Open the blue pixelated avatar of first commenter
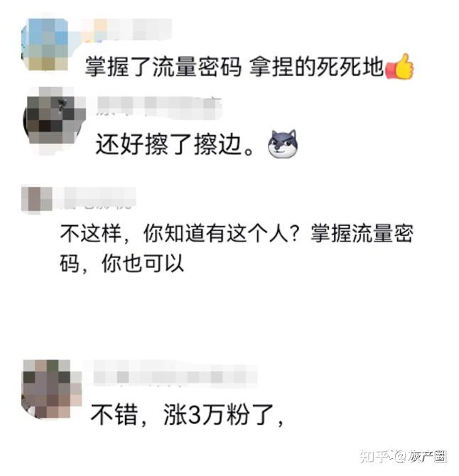 (45, 44)
